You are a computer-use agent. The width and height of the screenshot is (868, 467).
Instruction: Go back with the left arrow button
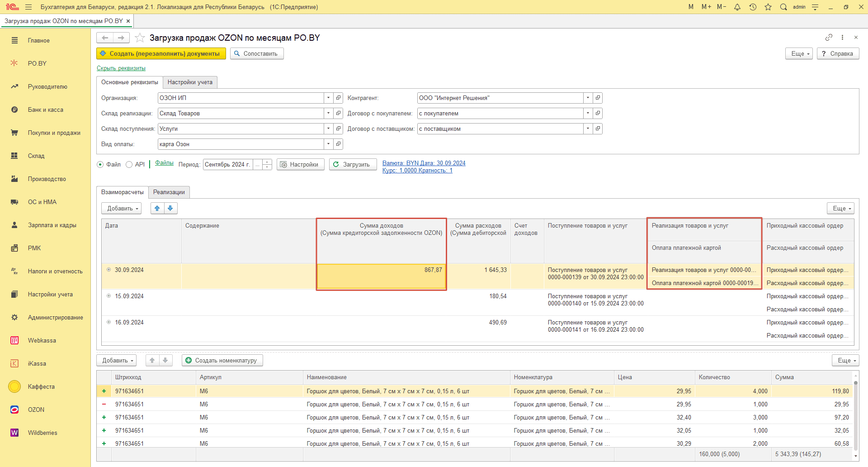click(x=105, y=38)
